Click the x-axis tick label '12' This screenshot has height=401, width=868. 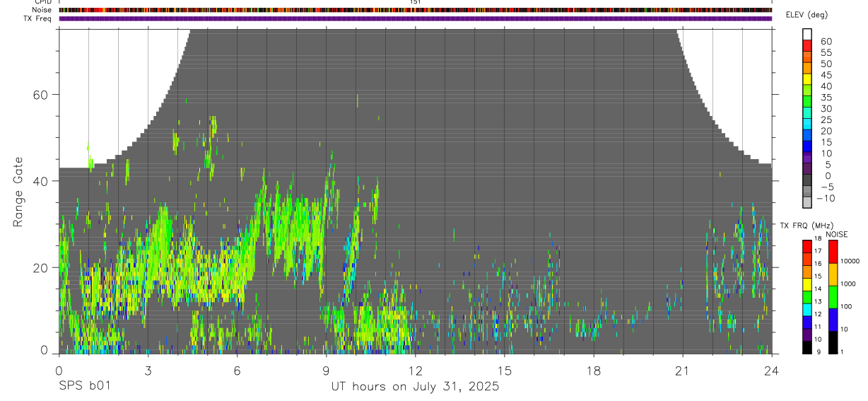(x=415, y=371)
